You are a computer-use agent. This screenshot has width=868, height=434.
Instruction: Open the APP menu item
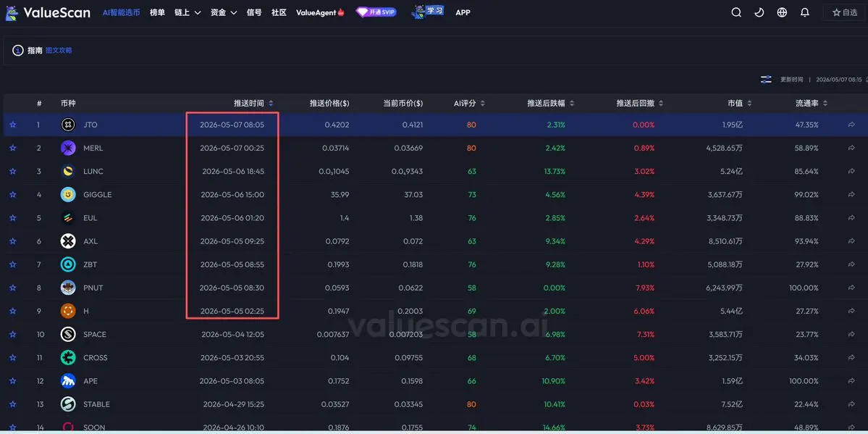pos(463,12)
